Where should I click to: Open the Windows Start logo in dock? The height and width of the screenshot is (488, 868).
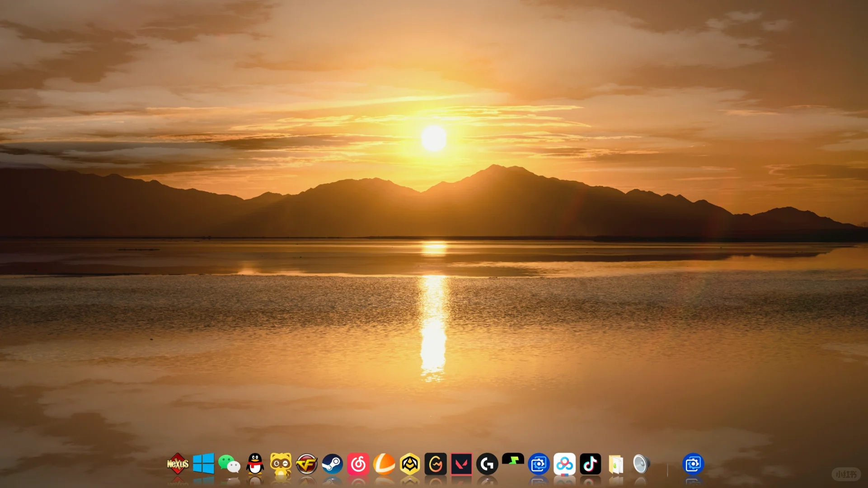203,464
